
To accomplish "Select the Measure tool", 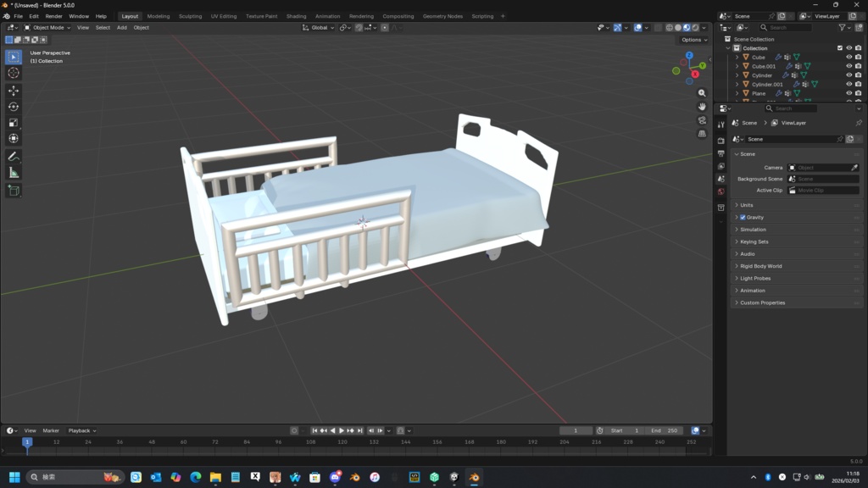I will tap(13, 173).
